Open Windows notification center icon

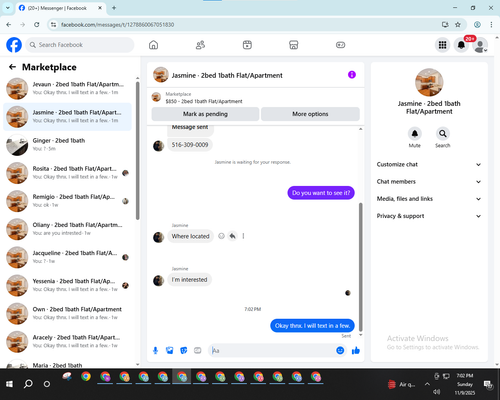(488, 384)
